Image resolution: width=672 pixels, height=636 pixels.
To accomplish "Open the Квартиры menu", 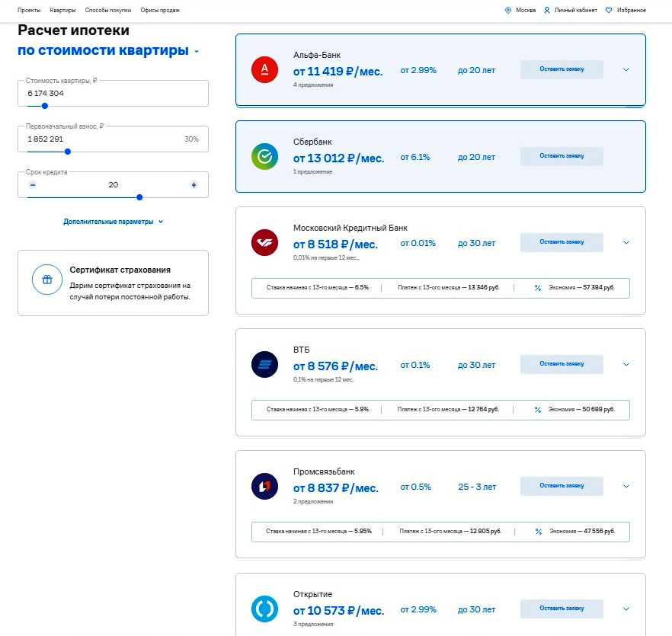I will [62, 11].
